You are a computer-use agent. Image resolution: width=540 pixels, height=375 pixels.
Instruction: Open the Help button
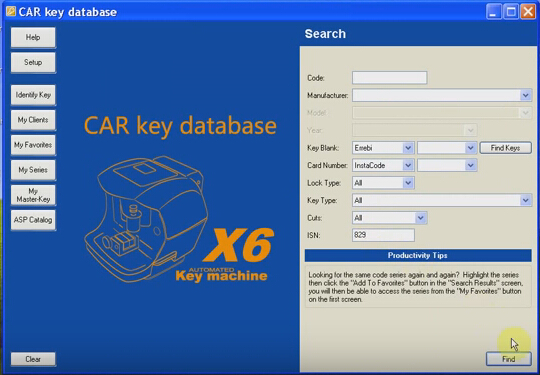33,38
